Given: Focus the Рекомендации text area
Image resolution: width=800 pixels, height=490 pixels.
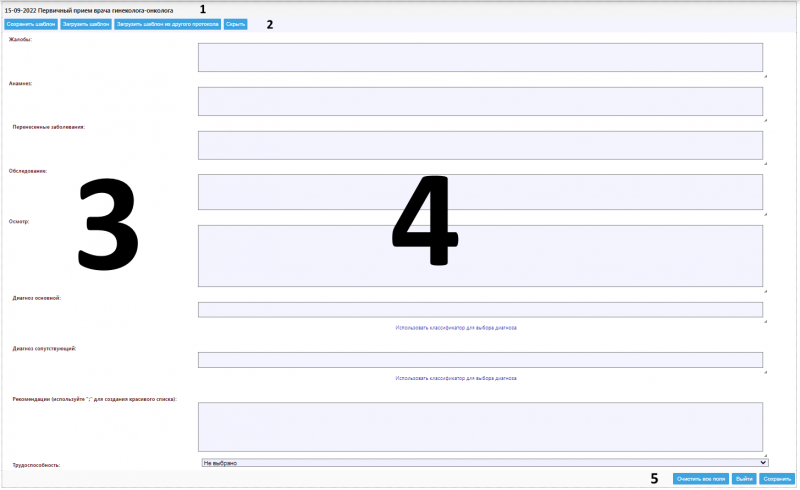Looking at the screenshot, I should pos(480,427).
